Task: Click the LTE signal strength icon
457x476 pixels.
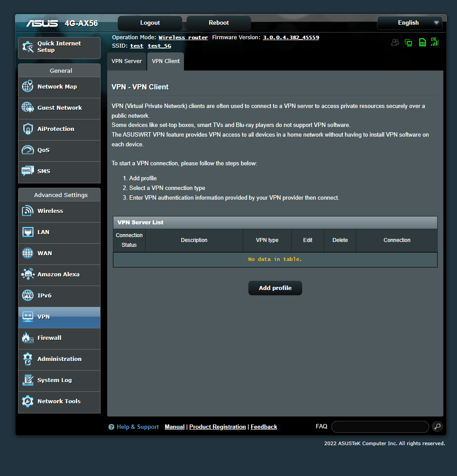Action: point(435,42)
